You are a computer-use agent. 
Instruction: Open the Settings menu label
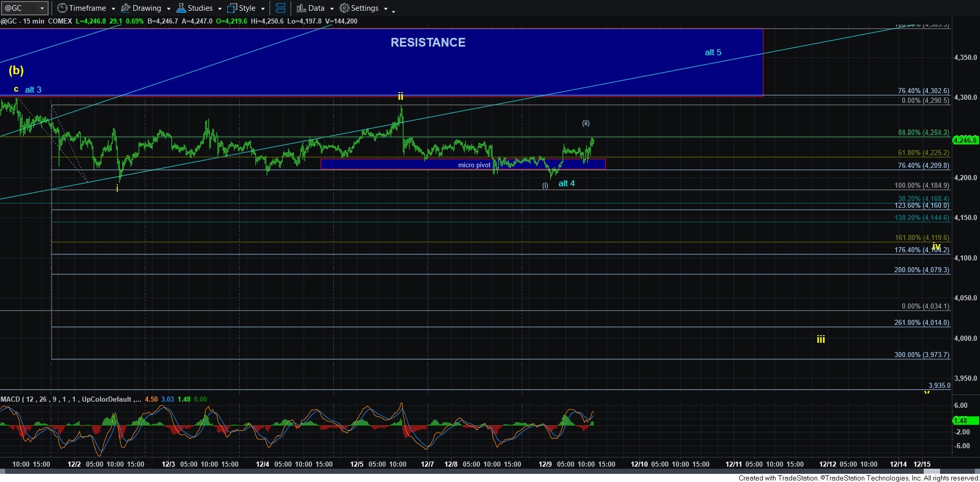365,8
